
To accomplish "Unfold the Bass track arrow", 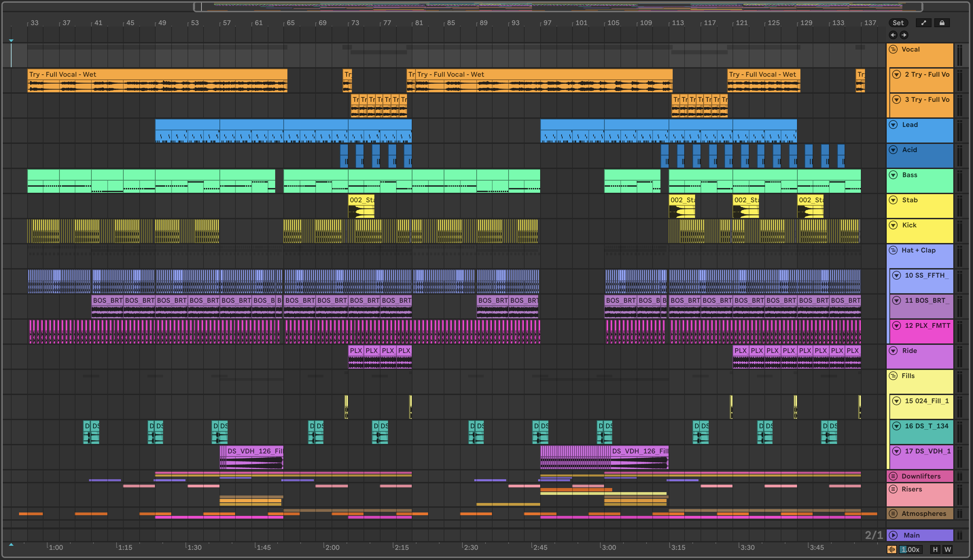I will tap(893, 175).
